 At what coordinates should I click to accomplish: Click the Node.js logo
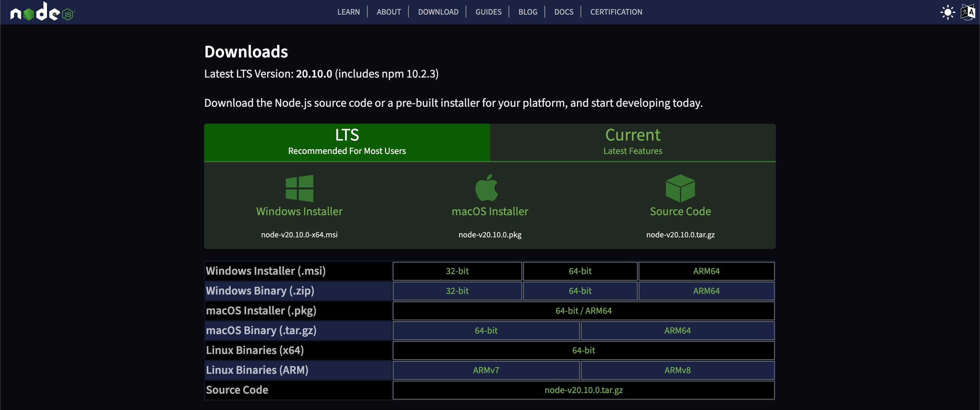[x=43, y=12]
